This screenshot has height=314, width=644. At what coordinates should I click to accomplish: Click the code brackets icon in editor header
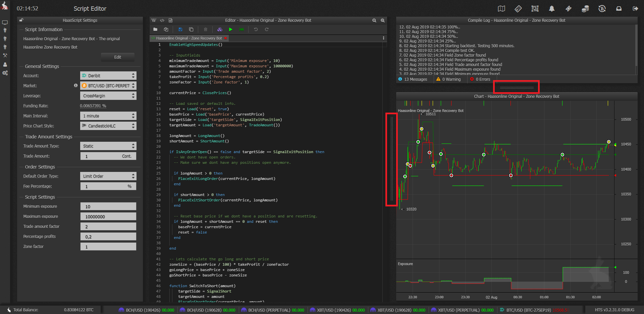coord(162,20)
